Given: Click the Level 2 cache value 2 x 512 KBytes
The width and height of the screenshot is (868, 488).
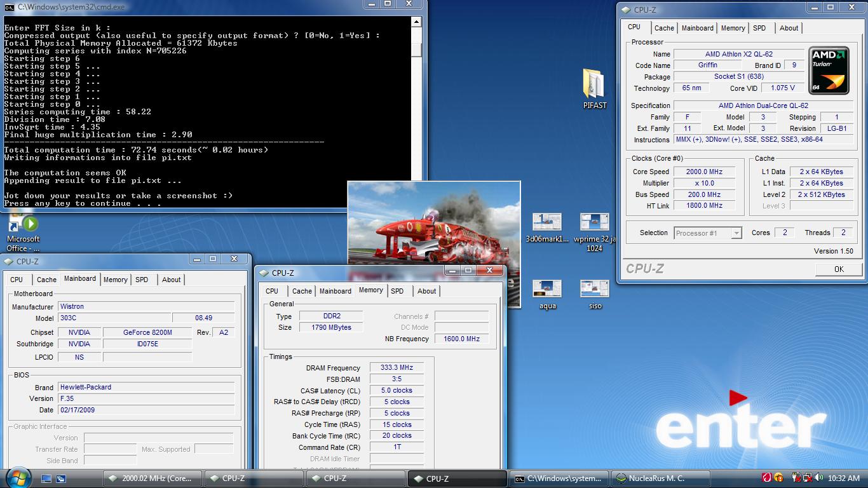Looking at the screenshot, I should [x=821, y=194].
